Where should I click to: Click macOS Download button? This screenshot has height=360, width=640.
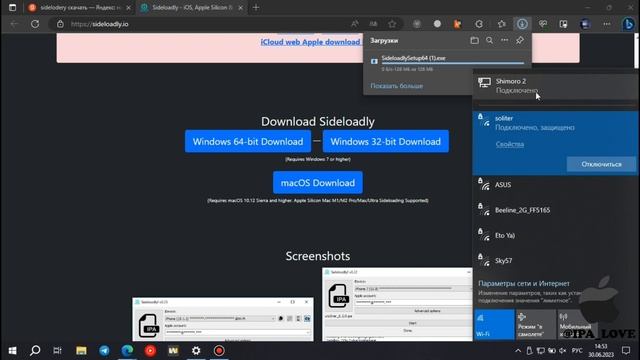pyautogui.click(x=318, y=183)
